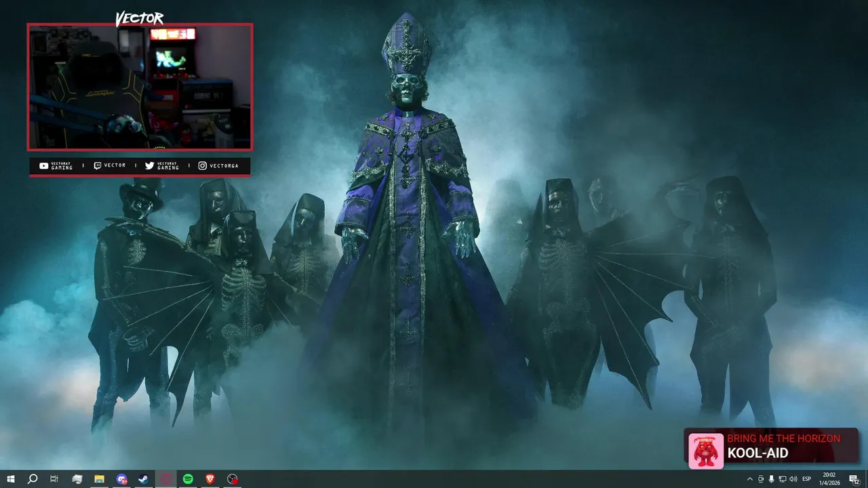The height and width of the screenshot is (488, 868).
Task: Open OBS Studio recording icon
Action: click(x=233, y=479)
